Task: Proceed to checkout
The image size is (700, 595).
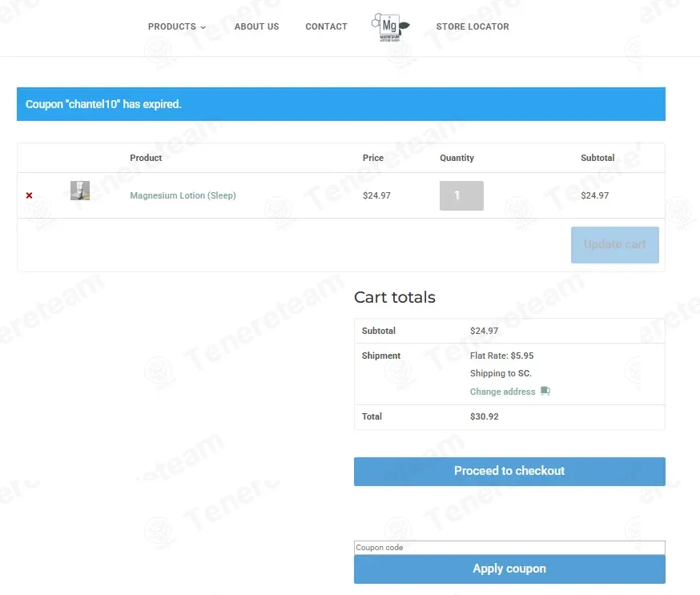Action: tap(509, 472)
